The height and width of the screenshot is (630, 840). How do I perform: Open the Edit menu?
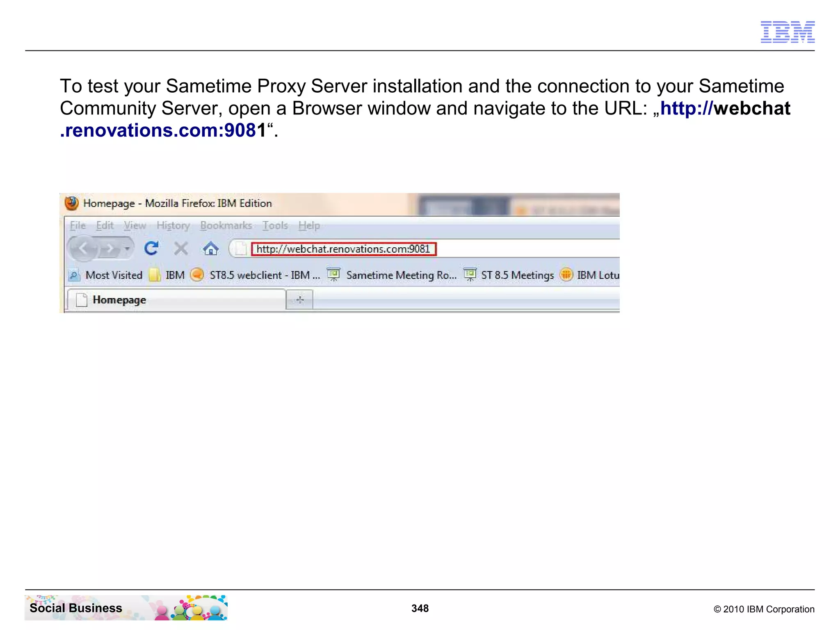click(x=105, y=226)
